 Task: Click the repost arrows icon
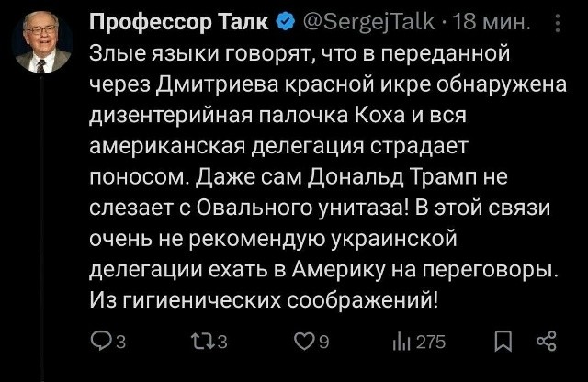(199, 343)
